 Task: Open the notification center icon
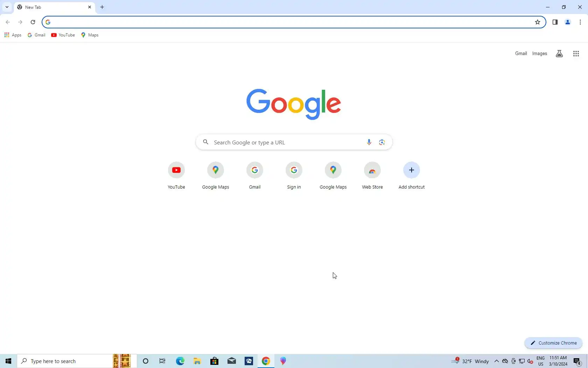pos(577,361)
